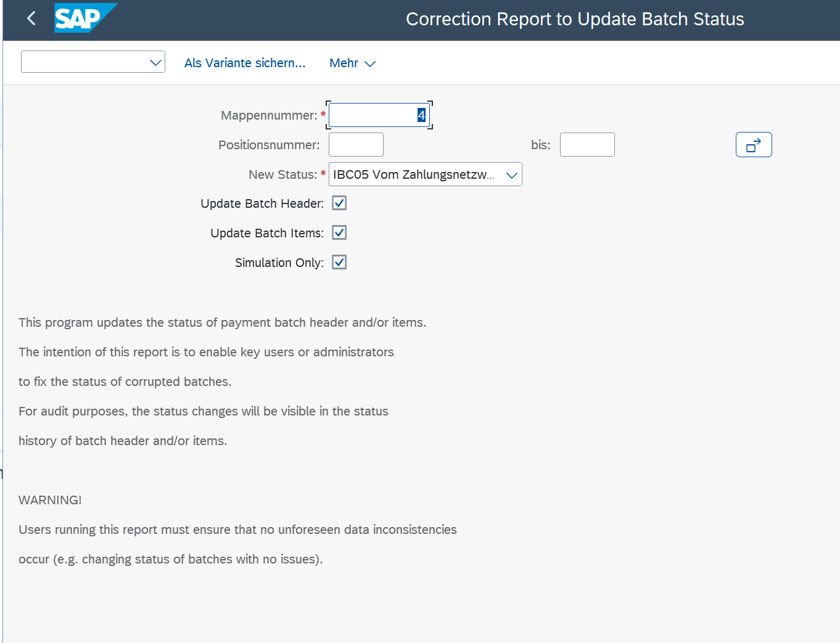Click Als Variante sichern
Viewport: 840px width, 643px height.
tap(245, 63)
